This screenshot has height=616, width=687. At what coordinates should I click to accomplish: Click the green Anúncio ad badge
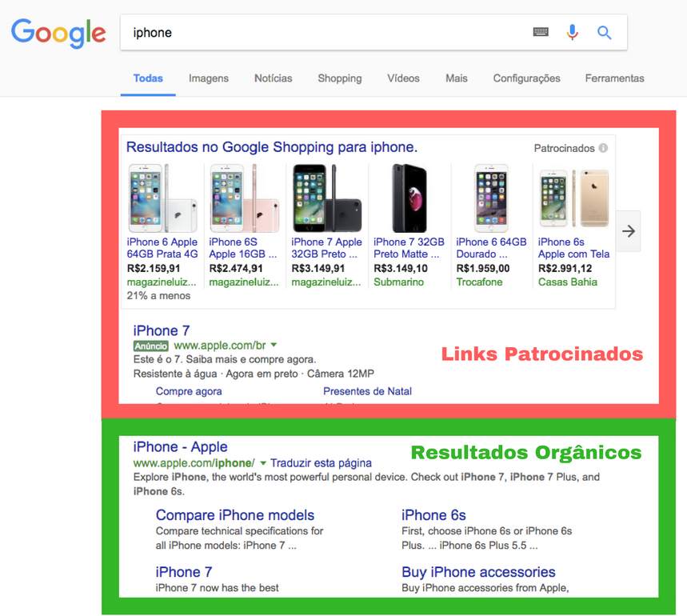151,346
